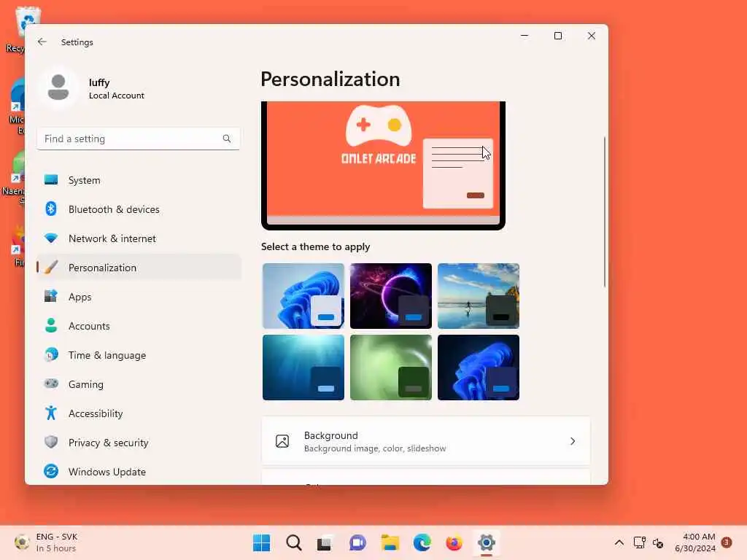This screenshot has height=560, width=747.
Task: Apply the light blue bloom theme
Action: [x=303, y=296]
